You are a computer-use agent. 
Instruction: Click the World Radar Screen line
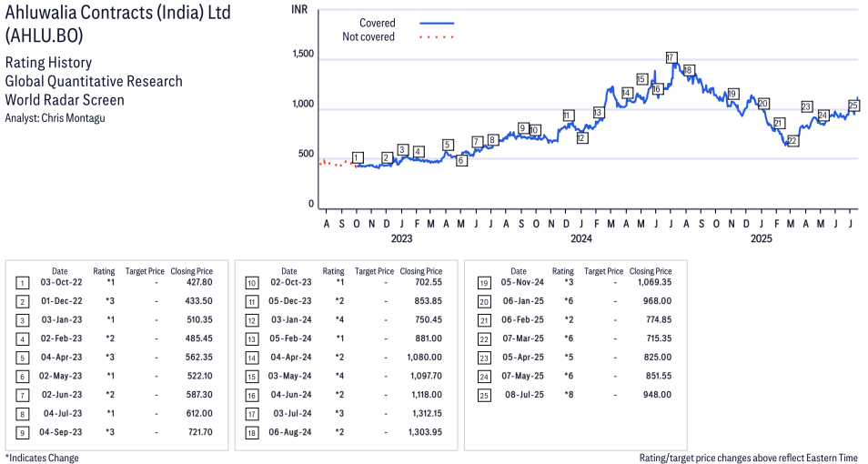point(65,100)
